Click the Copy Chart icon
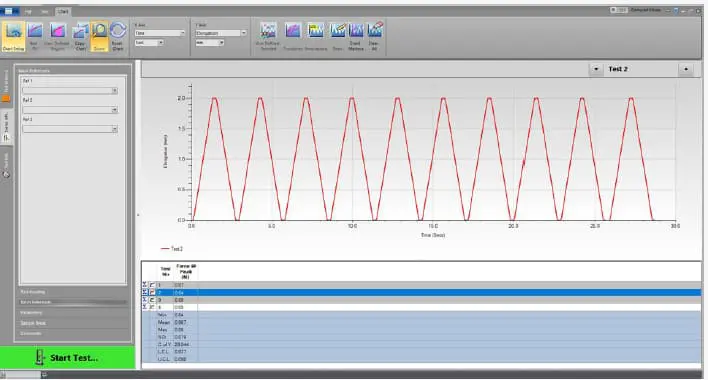The image size is (708, 380). click(80, 36)
